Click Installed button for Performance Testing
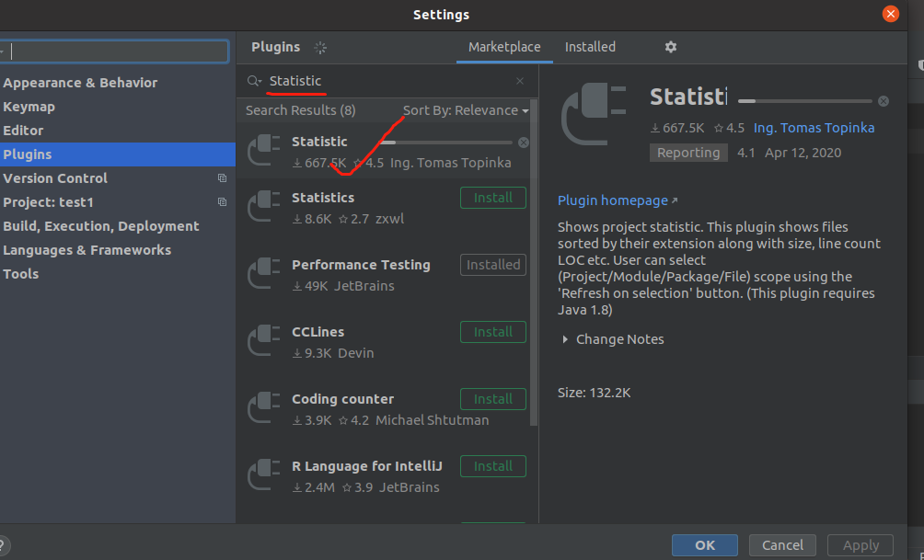 493,265
